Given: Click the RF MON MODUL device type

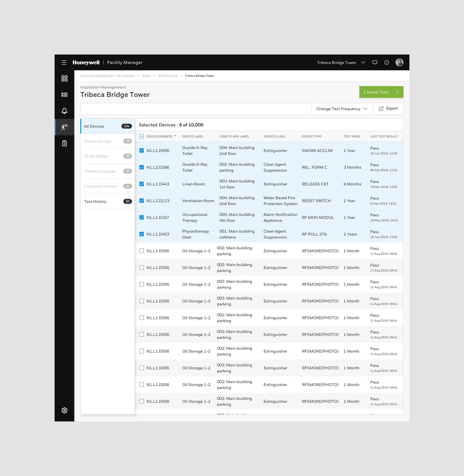Looking at the screenshot, I should click(318, 217).
